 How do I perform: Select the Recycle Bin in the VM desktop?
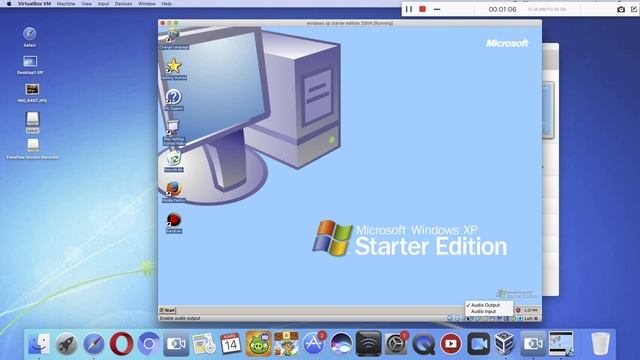point(173,161)
